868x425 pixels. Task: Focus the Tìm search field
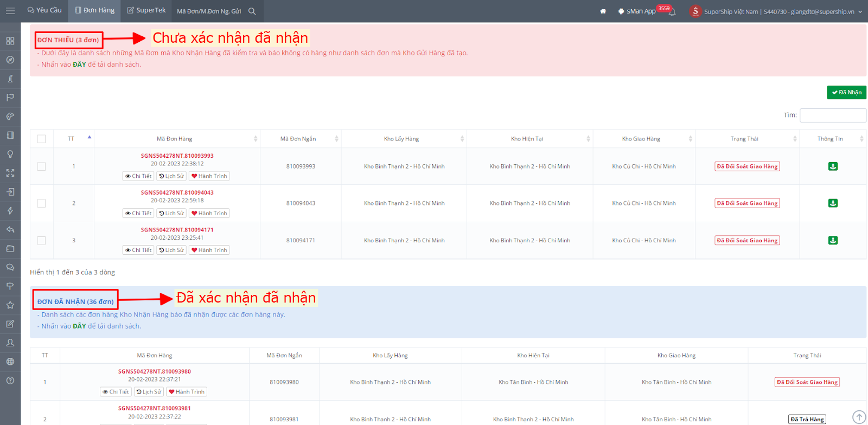click(x=833, y=115)
